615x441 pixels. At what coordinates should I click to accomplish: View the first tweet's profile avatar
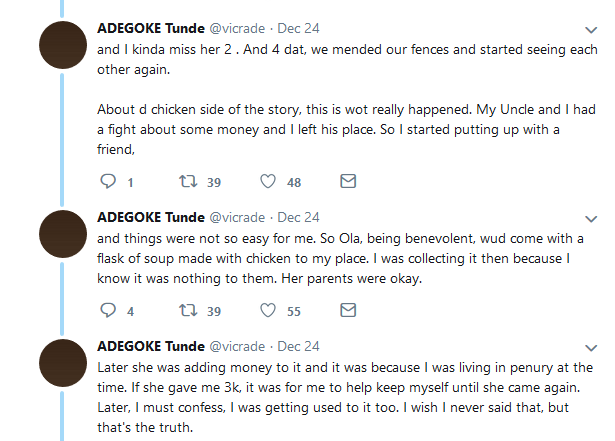coord(63,45)
